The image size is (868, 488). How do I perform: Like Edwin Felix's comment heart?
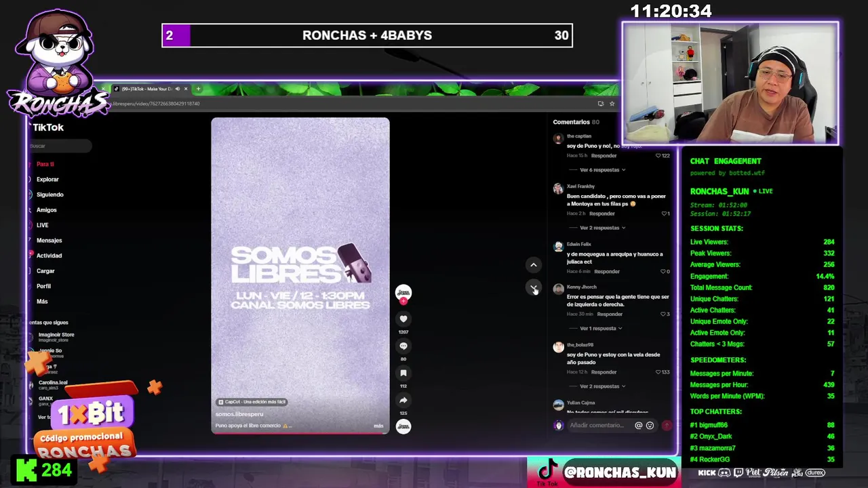[663, 272]
